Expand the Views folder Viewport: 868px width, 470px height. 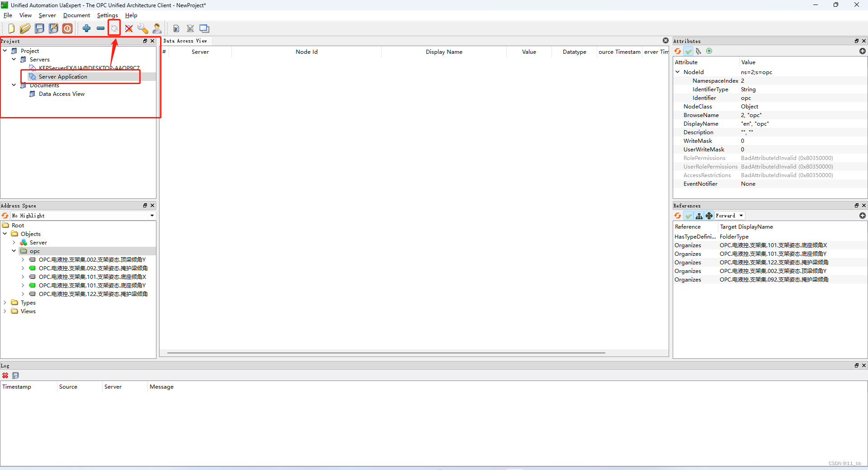pos(5,311)
